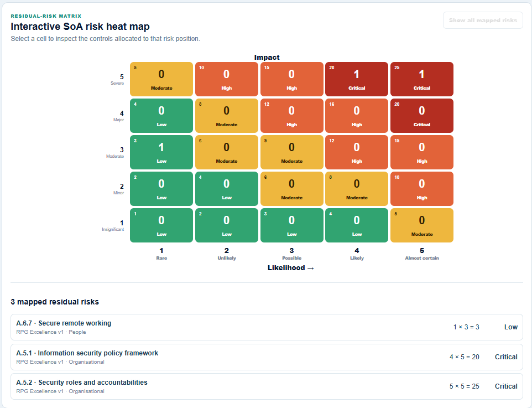The height and width of the screenshot is (408, 532).
Task: Click the 'Minor' impact label
Action: [118, 193]
